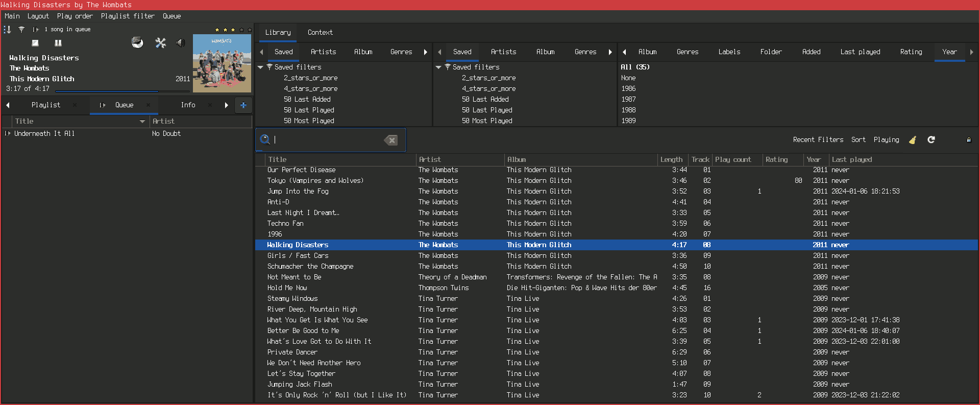Switch to the Context tab
Image resolution: width=980 pixels, height=405 pixels.
[x=320, y=32]
